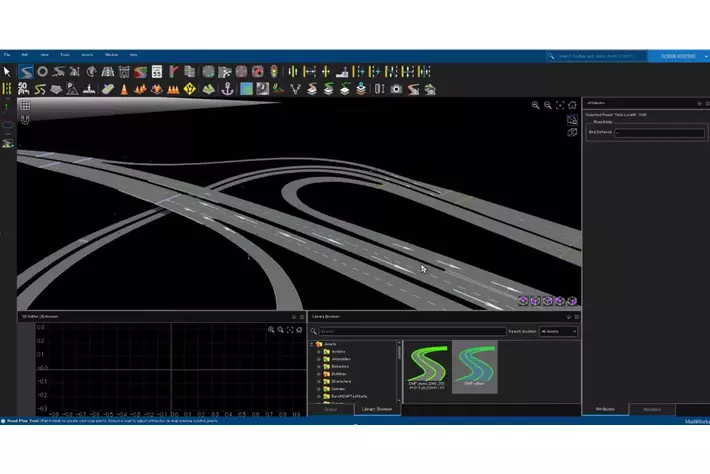The width and height of the screenshot is (710, 474).
Task: Reset viewport to home view
Action: tap(573, 105)
